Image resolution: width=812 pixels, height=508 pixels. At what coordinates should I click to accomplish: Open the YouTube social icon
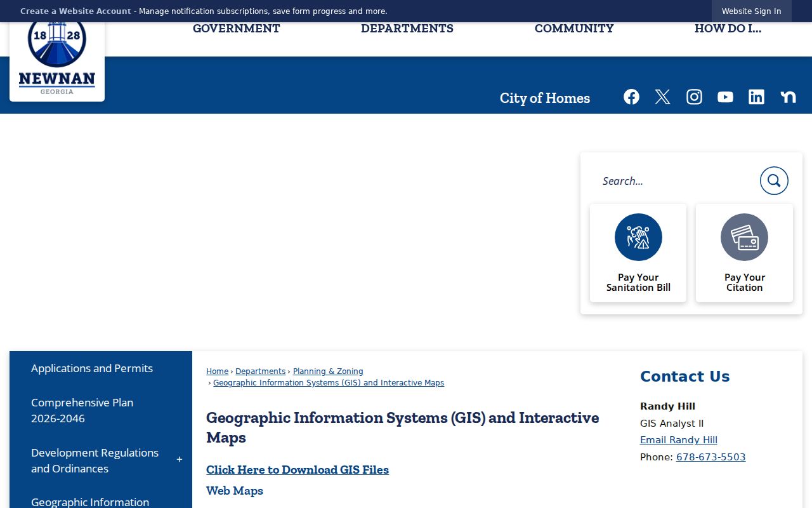coord(725,97)
